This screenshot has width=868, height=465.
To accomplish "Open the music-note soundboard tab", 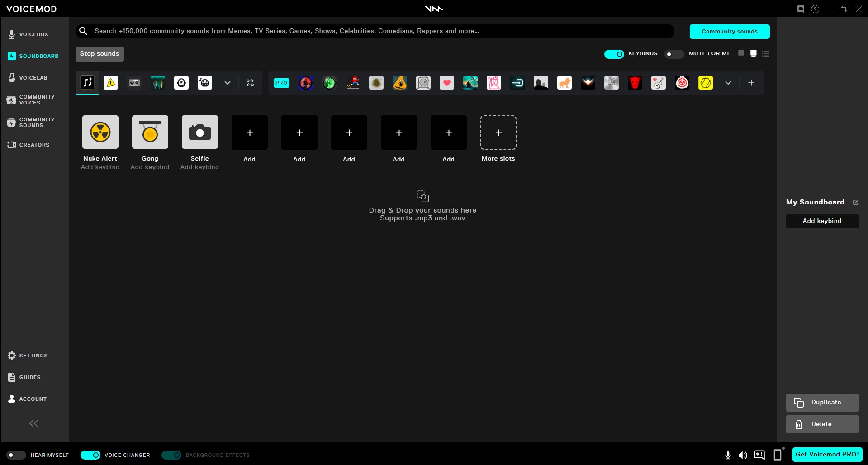I will 87,82.
